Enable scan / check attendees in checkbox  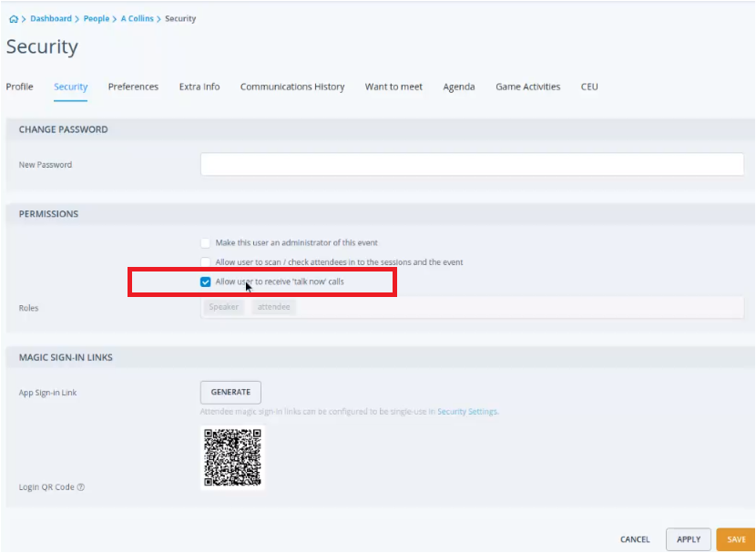click(205, 261)
